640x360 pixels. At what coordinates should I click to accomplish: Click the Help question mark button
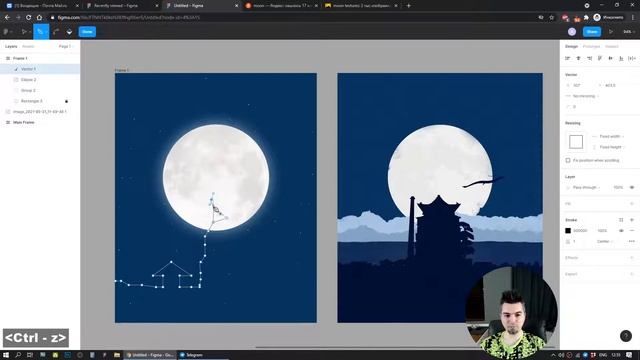click(626, 336)
